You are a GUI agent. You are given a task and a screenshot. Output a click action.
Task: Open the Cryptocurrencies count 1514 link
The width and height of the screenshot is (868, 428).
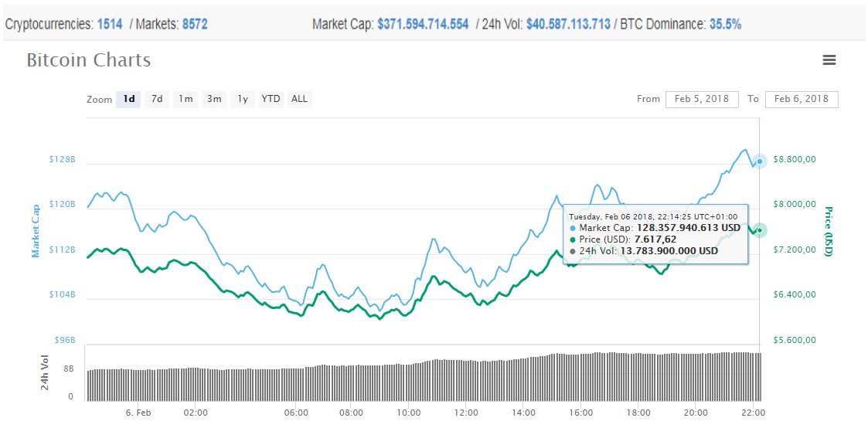coord(110,24)
